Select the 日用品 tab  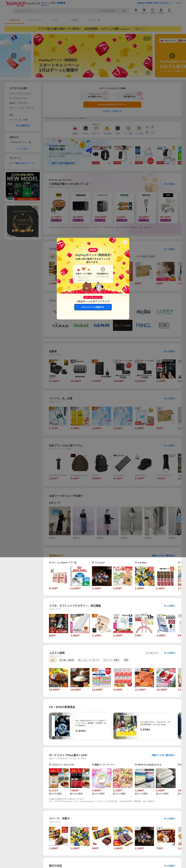point(75,20)
